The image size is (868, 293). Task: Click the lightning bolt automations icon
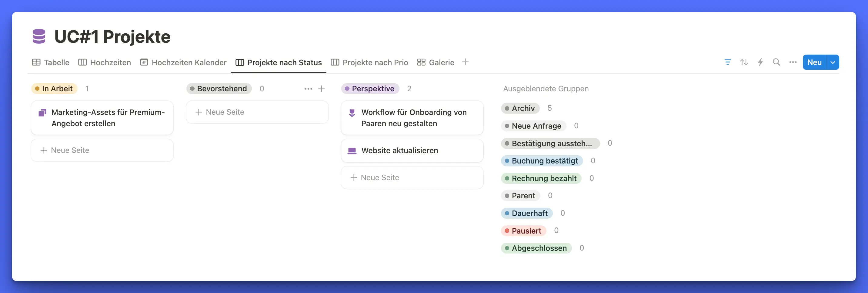[x=760, y=62]
